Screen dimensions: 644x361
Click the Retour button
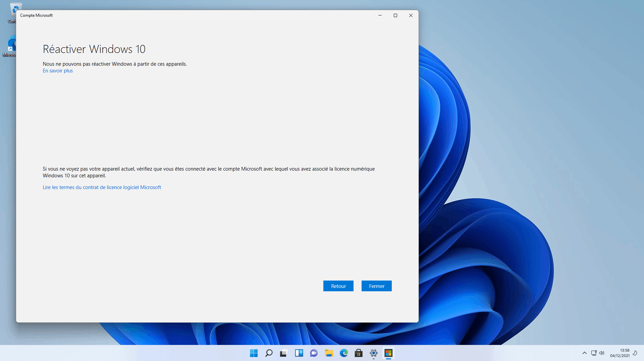pos(338,286)
